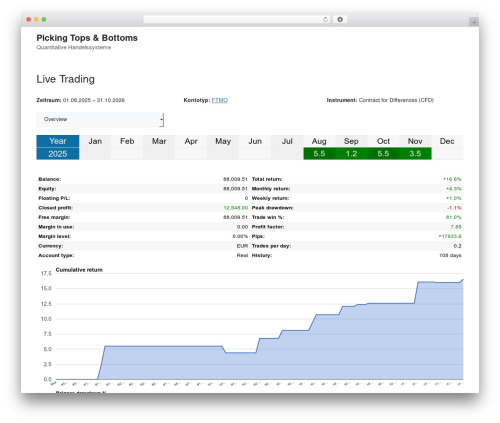Click the Cumulative return chart title
Viewport: 500px width, 423px height.
[x=79, y=270]
